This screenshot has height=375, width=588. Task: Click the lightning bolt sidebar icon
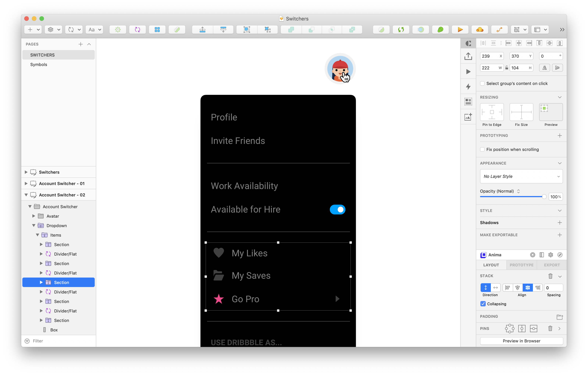point(468,86)
